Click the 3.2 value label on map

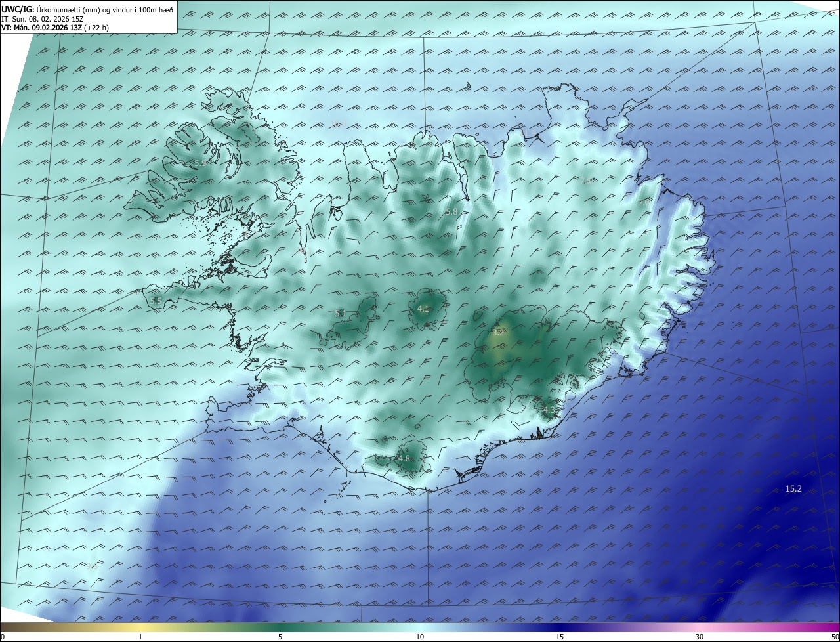(x=498, y=332)
